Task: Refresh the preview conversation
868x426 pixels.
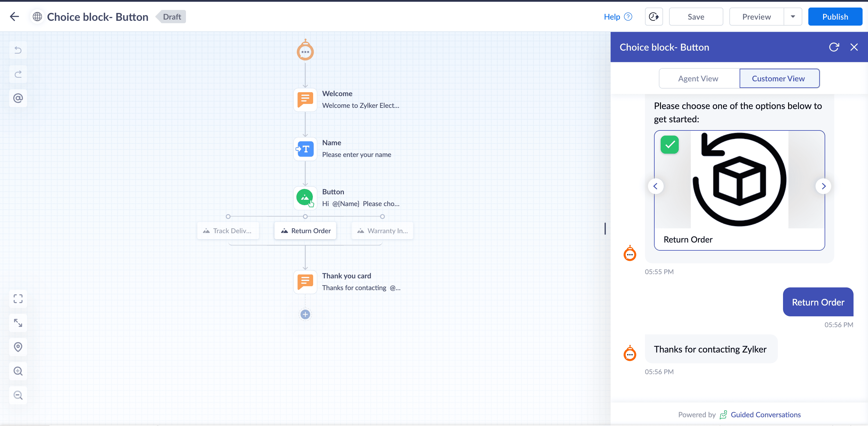Action: point(834,47)
